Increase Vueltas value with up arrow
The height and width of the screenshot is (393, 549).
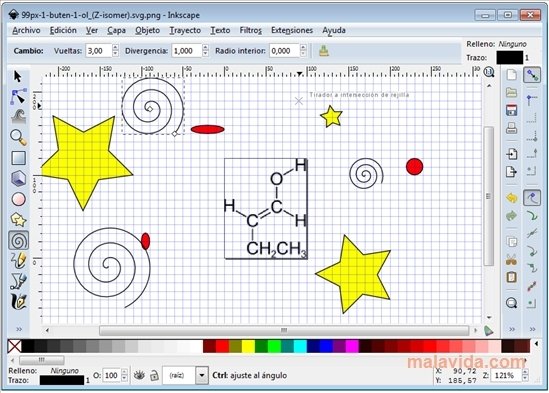[x=116, y=47]
